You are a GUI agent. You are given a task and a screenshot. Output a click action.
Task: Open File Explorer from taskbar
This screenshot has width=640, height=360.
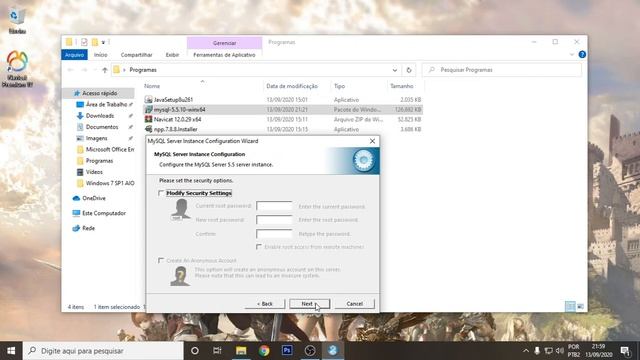pos(241,351)
